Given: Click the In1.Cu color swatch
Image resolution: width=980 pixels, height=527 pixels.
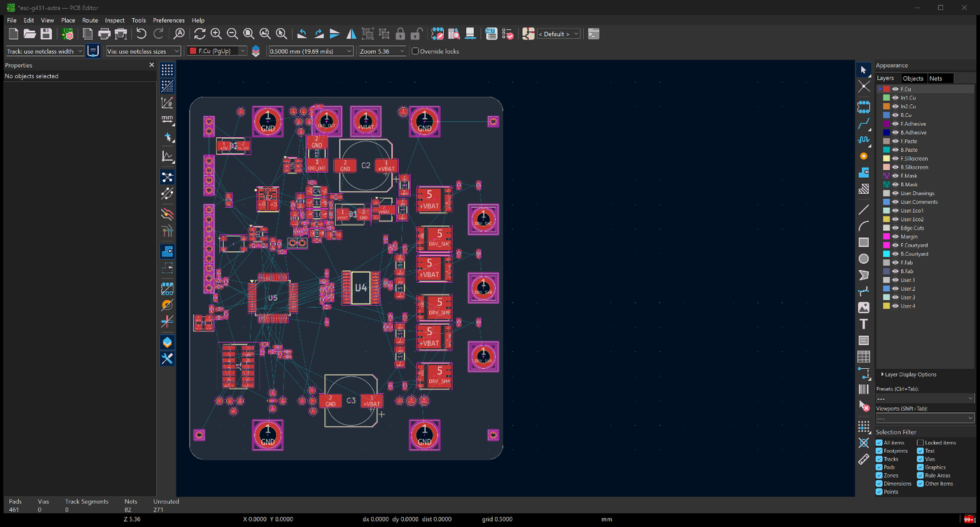Looking at the screenshot, I should tap(886, 98).
